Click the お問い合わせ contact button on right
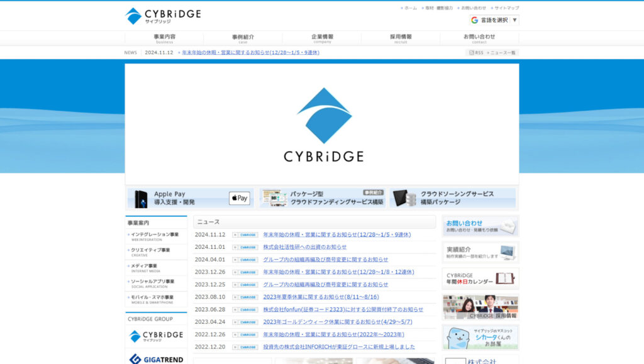This screenshot has width=644, height=364. click(480, 226)
